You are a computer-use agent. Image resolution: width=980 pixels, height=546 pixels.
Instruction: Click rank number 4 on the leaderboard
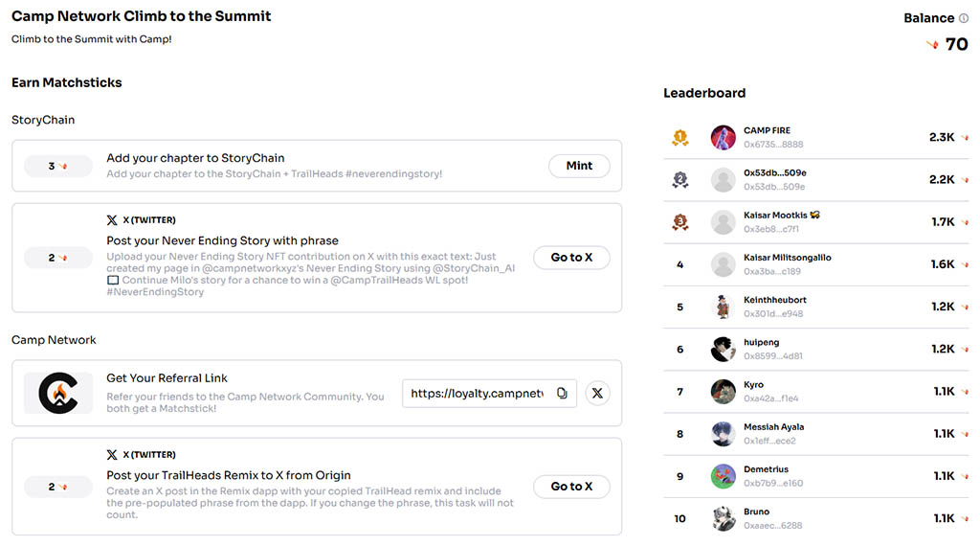[680, 264]
